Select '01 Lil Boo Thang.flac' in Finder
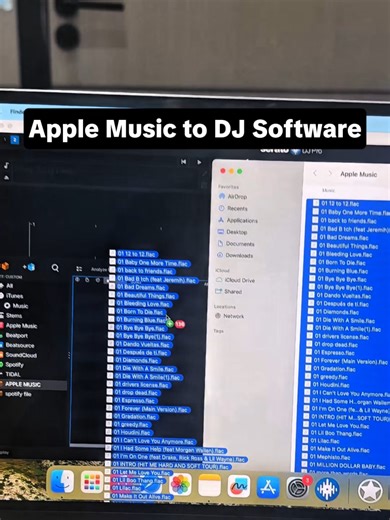The width and height of the screenshot is (390, 520). (336, 434)
